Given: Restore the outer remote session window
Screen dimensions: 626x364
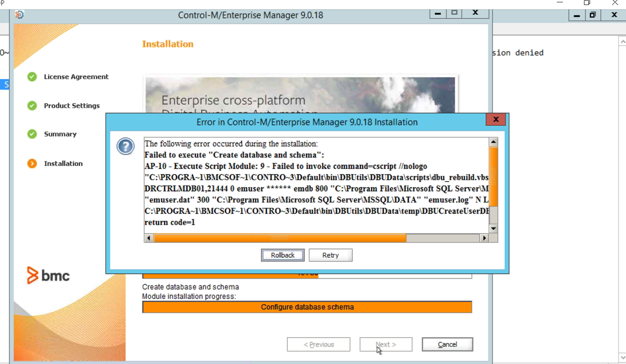Looking at the screenshot, I should pos(587,3).
